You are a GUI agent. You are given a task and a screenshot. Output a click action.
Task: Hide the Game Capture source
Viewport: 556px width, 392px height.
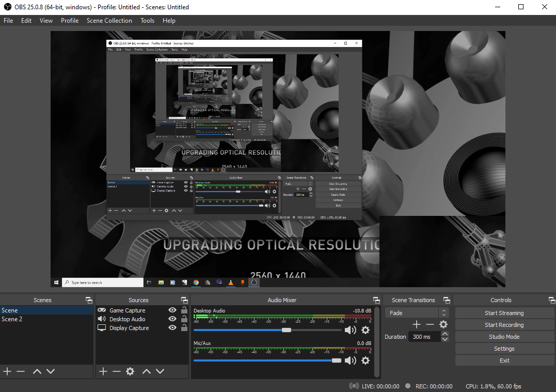click(172, 310)
